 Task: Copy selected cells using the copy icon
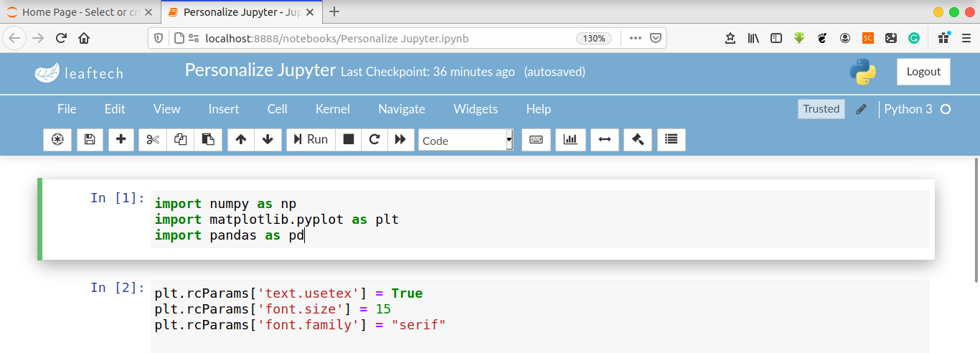point(180,140)
